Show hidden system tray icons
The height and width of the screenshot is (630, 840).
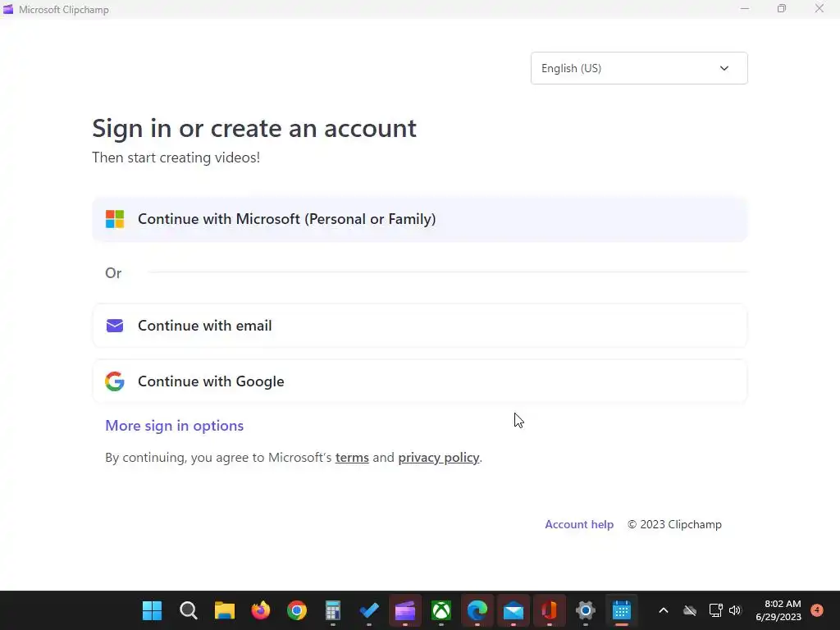[x=663, y=610]
